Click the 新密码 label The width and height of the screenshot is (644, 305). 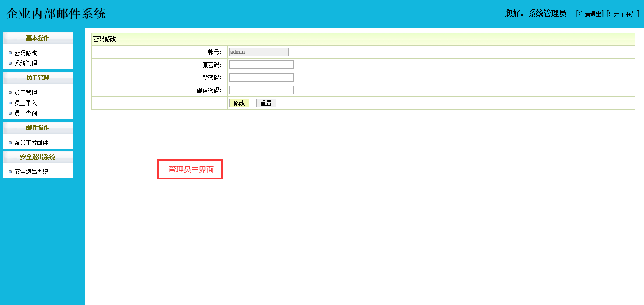tap(212, 77)
